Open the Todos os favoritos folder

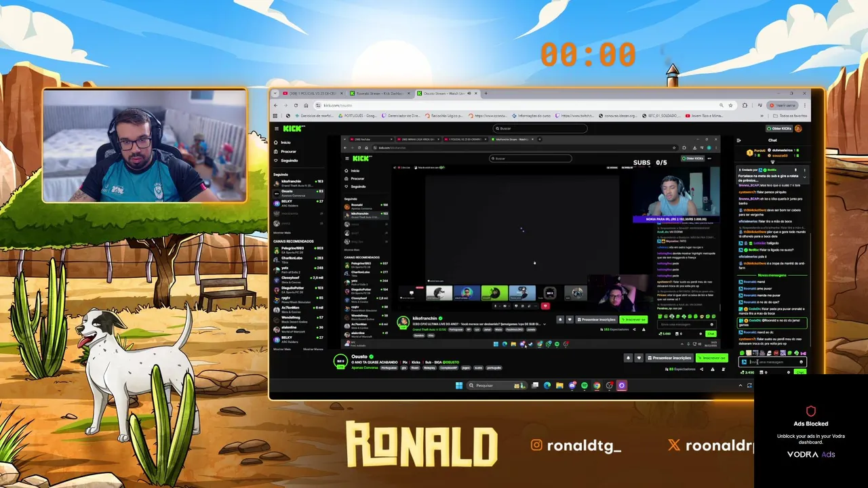tap(790, 116)
